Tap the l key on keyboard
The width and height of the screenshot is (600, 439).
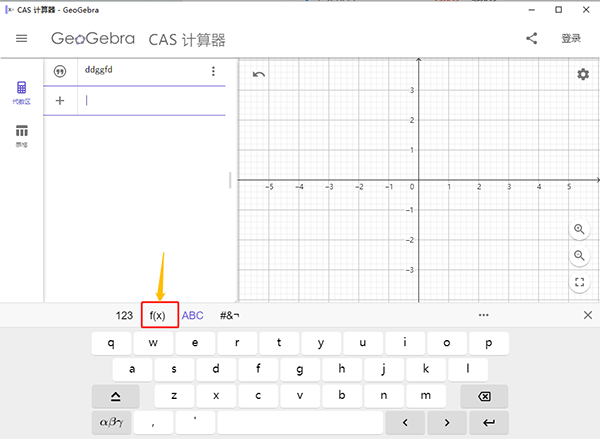(x=468, y=369)
